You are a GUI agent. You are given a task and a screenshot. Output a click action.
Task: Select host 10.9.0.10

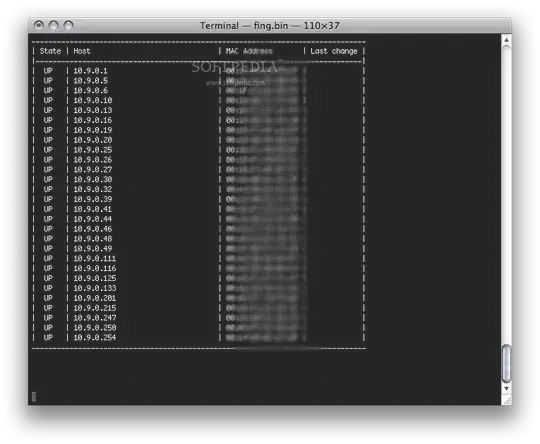pos(93,100)
